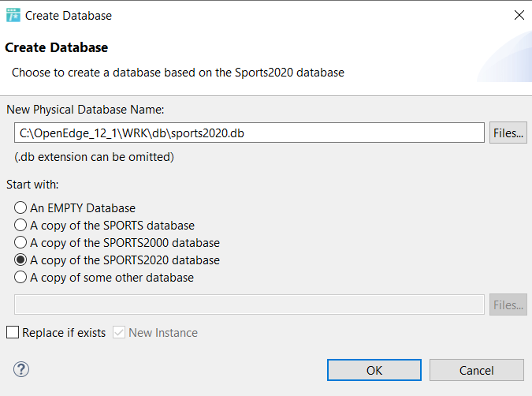Click the Start with label
Screen dimensions: 532x396
(x=32, y=185)
